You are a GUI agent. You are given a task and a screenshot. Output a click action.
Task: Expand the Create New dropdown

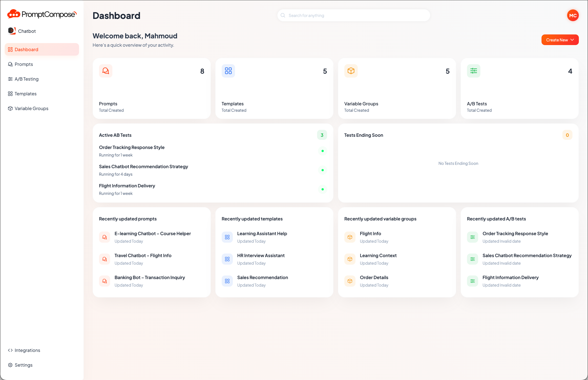coord(560,40)
